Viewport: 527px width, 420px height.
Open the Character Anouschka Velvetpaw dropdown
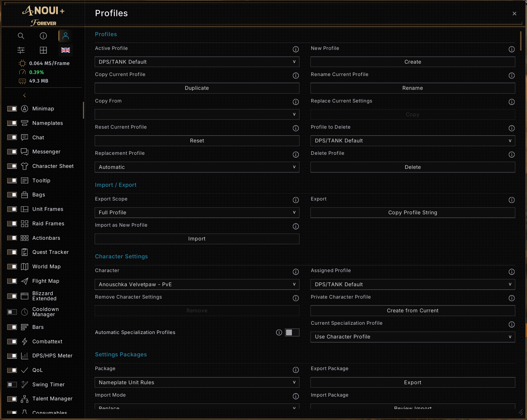197,284
